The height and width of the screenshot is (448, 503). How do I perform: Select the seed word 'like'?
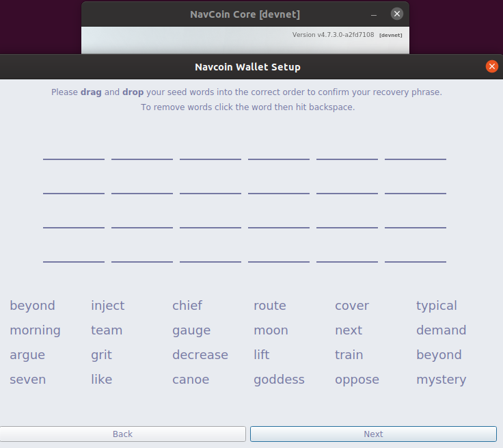[x=102, y=380]
